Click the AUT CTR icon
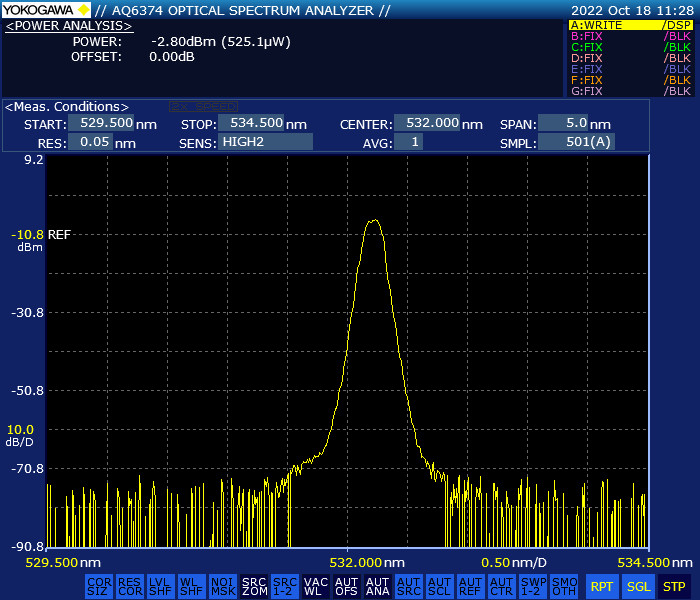The image size is (700, 600). tap(501, 586)
